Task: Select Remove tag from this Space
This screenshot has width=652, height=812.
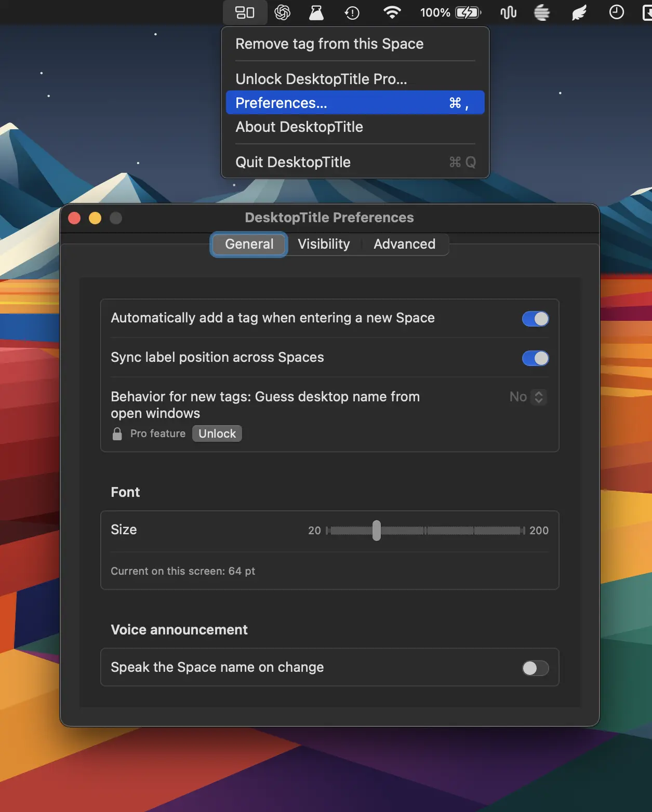Action: pos(355,44)
